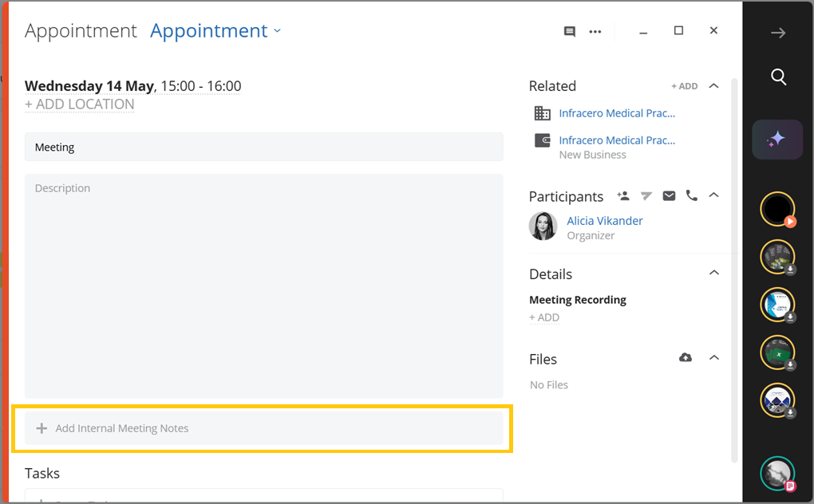814x504 pixels.
Task: Click ADD next to Meeting Recording
Action: click(x=543, y=317)
